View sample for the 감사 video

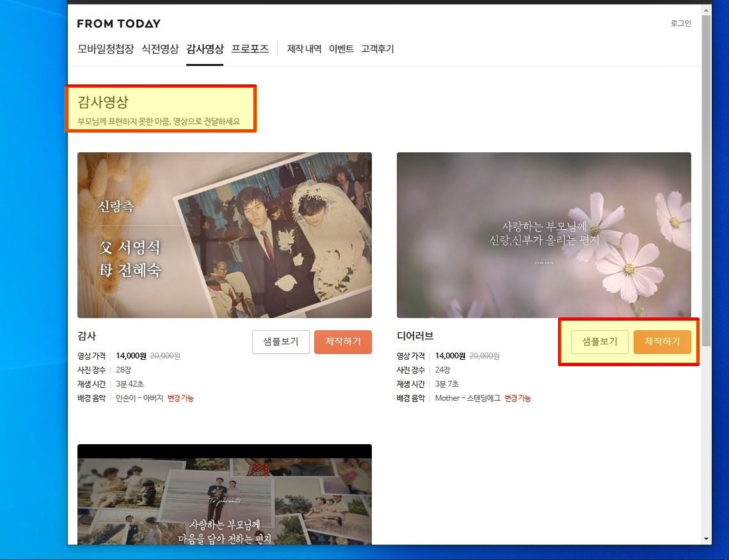pos(281,342)
